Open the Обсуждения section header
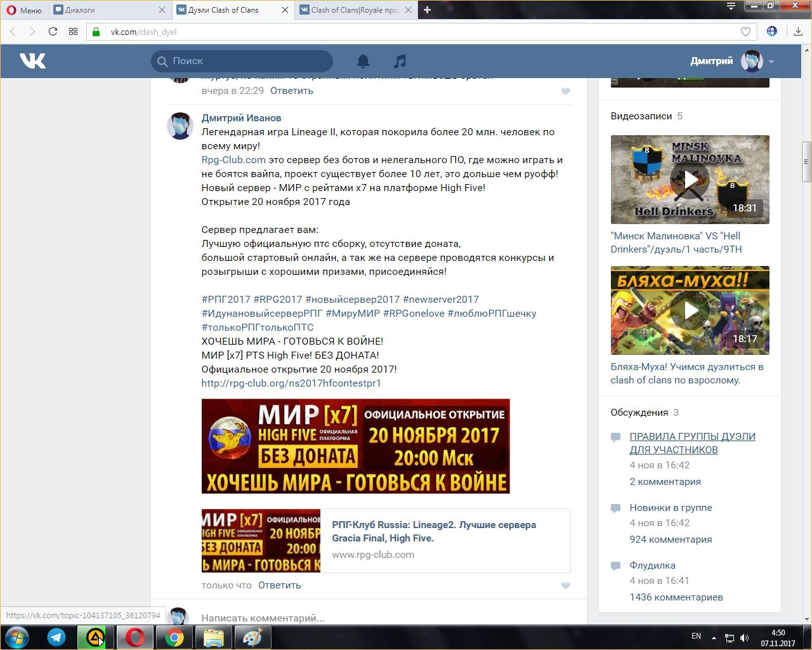 coord(639,413)
